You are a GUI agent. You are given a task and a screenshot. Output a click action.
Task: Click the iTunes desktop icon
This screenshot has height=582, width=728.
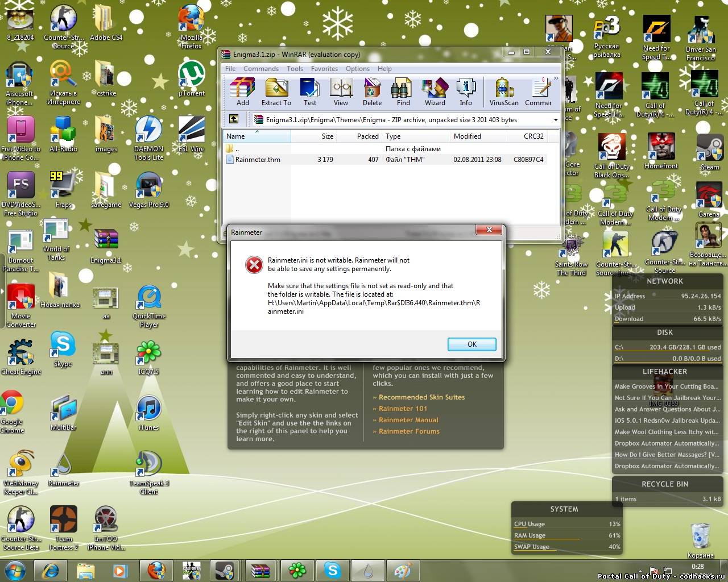[148, 414]
